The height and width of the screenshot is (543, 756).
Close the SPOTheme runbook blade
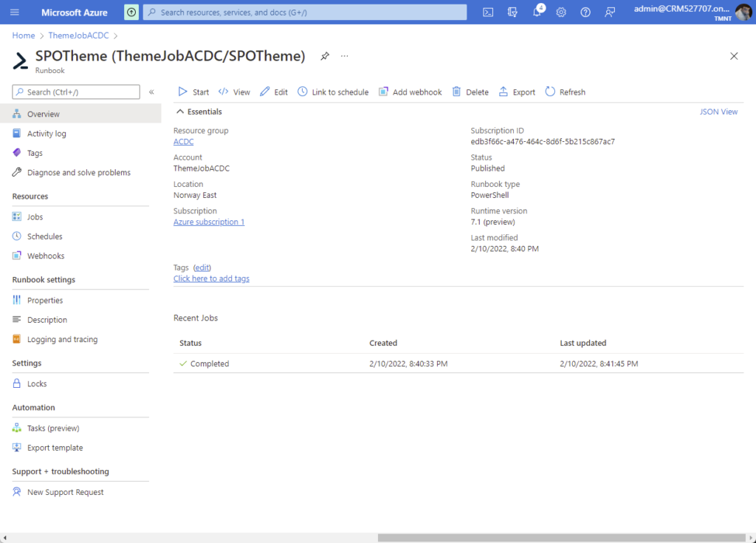(734, 56)
